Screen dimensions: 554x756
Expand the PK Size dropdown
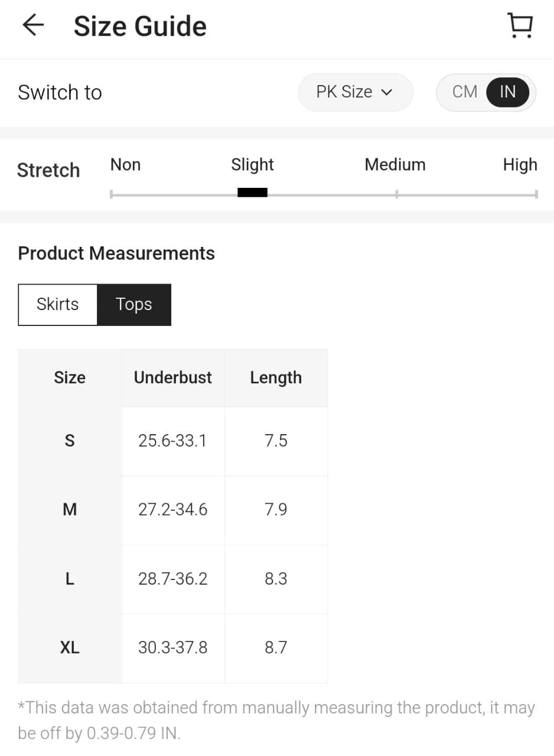click(354, 92)
